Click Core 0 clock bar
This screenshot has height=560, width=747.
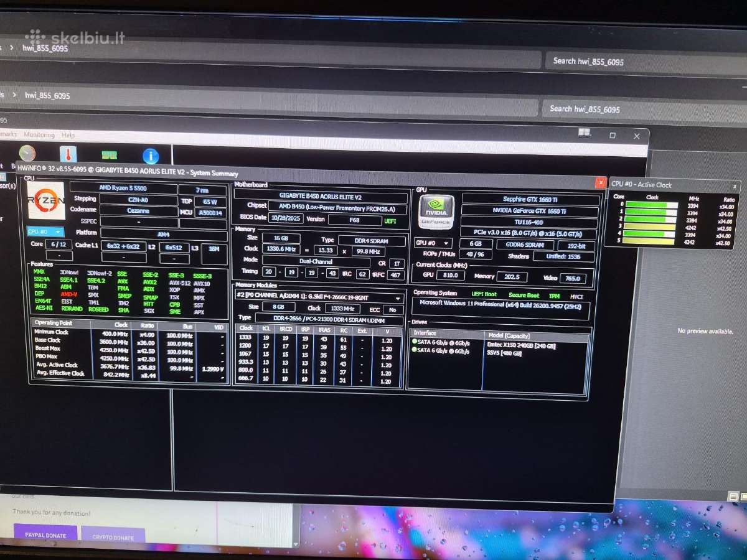[x=652, y=205]
